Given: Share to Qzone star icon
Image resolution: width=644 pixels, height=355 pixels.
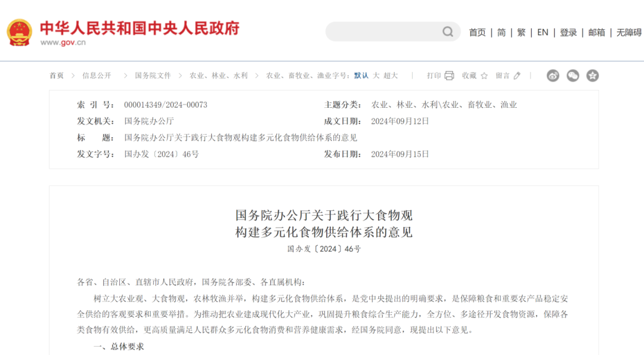Looking at the screenshot, I should point(592,76).
